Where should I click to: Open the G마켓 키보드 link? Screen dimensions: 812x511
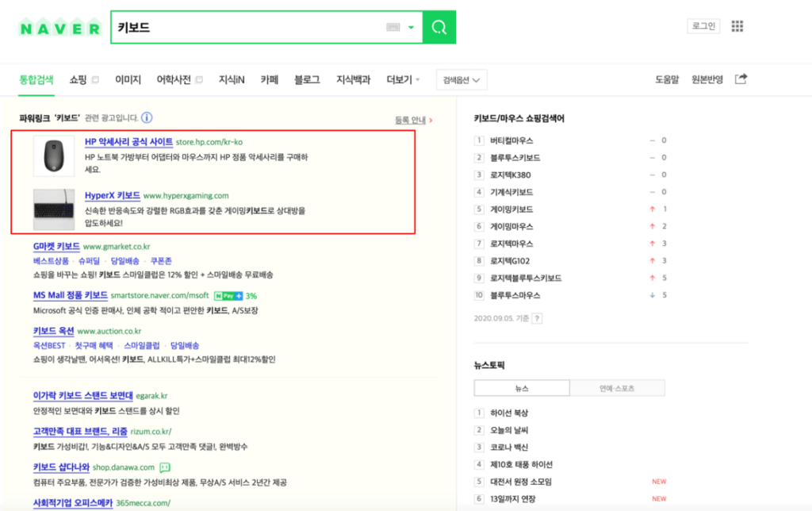(56, 246)
